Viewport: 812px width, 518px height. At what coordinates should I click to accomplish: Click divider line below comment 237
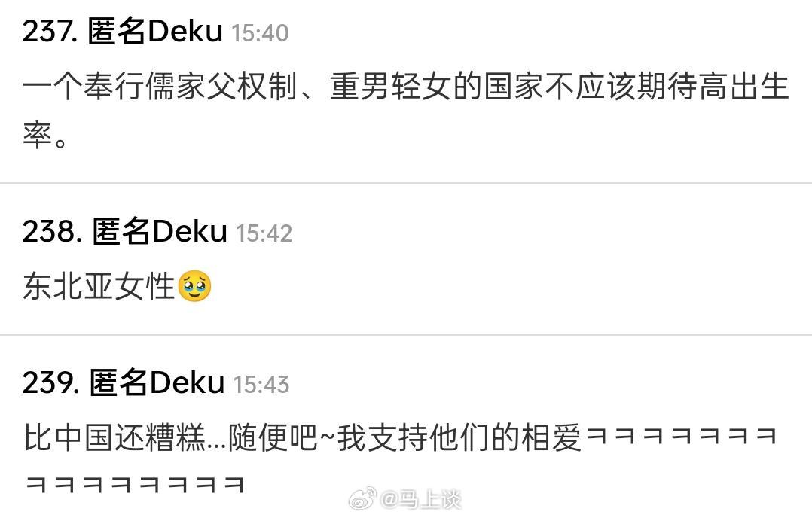point(406,183)
